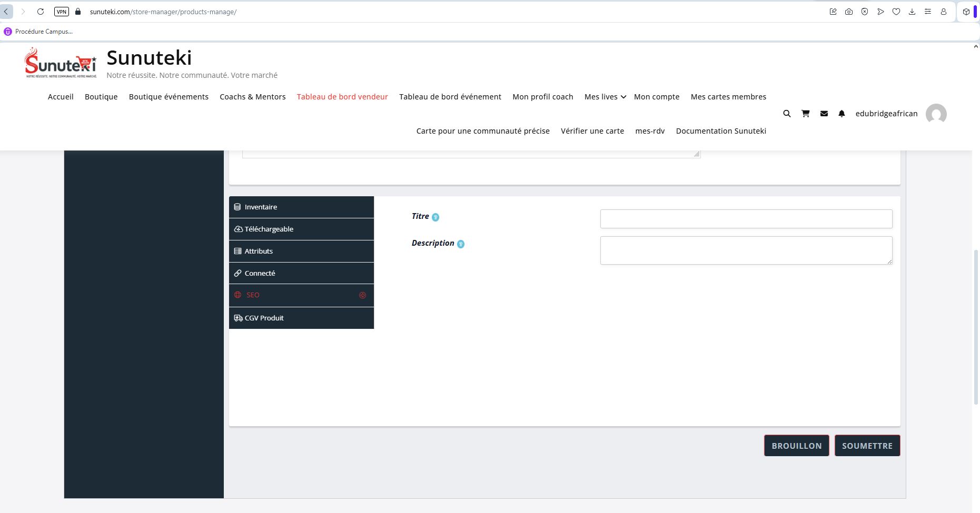The width and height of the screenshot is (980, 513).
Task: Select the Téléchargeable tab
Action: coord(301,229)
